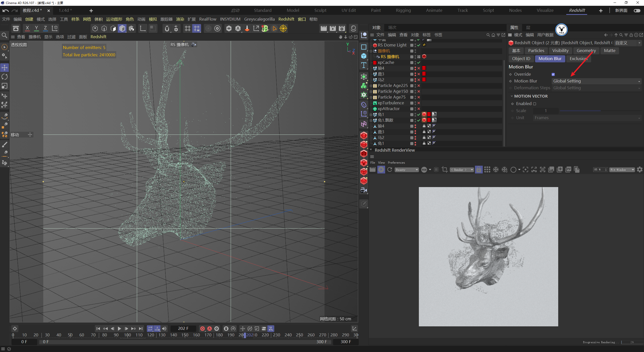The image size is (644, 352).
Task: Click the play forward button in timeline
Action: click(119, 329)
